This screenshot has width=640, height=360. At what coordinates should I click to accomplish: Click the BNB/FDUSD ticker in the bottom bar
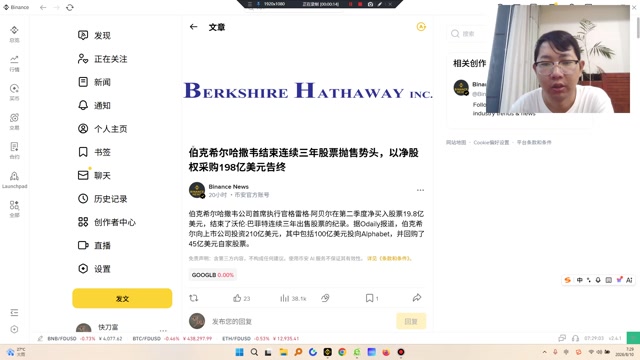[x=85, y=338]
